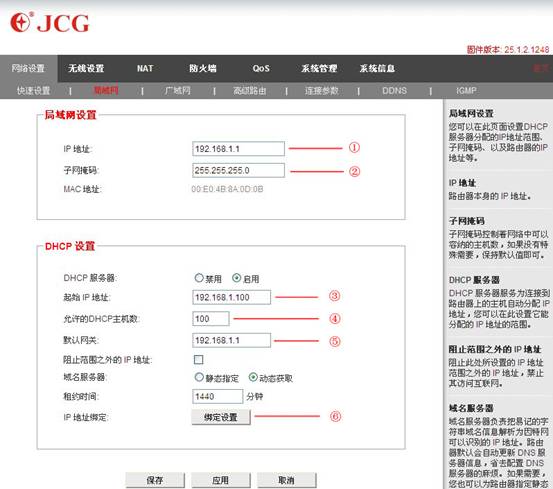The image size is (553, 489).
Task: Focus the 起始 IP 地址 input field
Action: [x=232, y=297]
